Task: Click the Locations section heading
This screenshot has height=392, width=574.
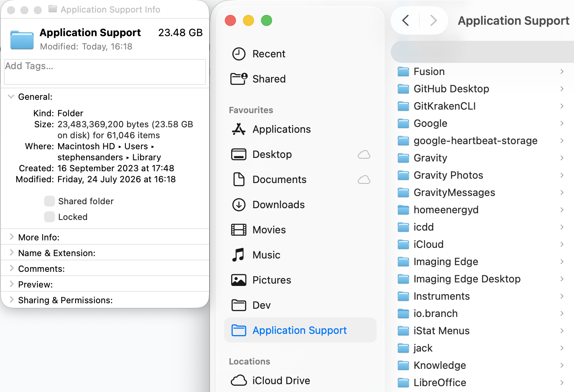Action: [250, 361]
